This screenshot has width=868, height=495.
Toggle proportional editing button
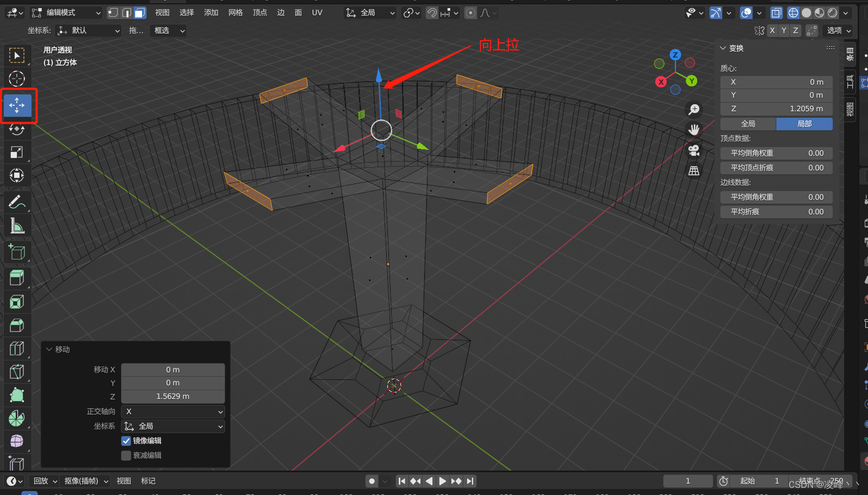[470, 12]
